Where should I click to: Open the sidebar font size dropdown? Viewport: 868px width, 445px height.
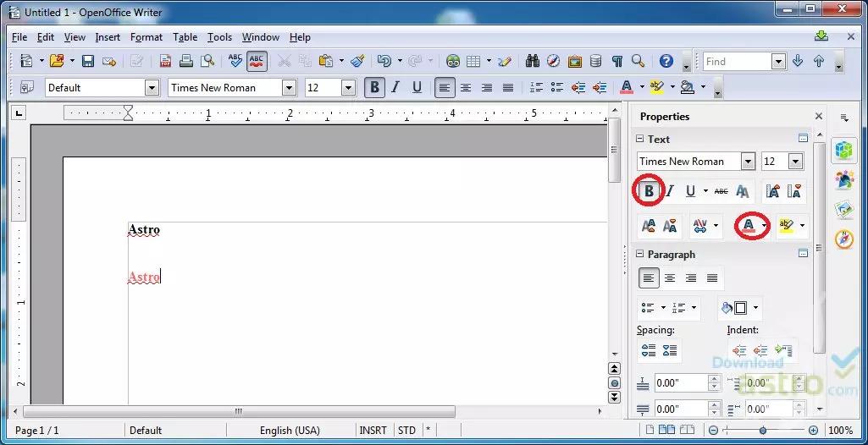pos(795,162)
